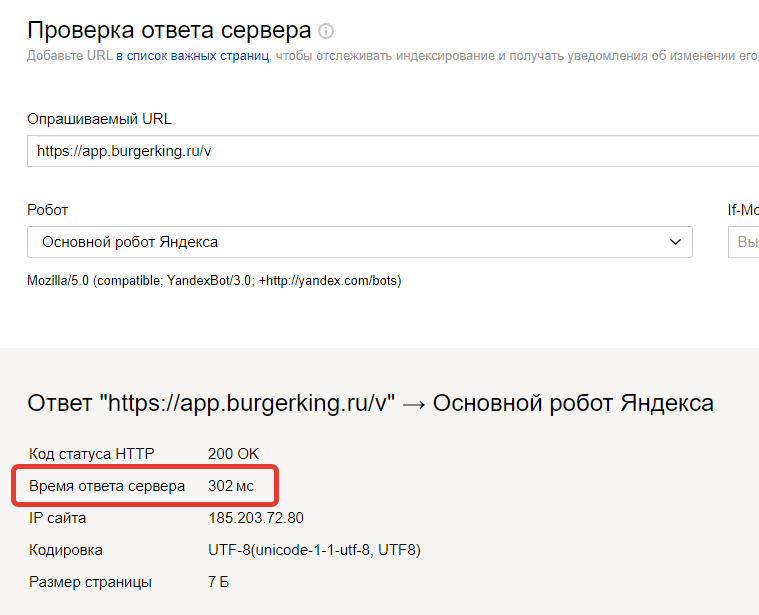The image size is (759, 615).
Task: Click the "Робот" field label
Action: point(48,210)
